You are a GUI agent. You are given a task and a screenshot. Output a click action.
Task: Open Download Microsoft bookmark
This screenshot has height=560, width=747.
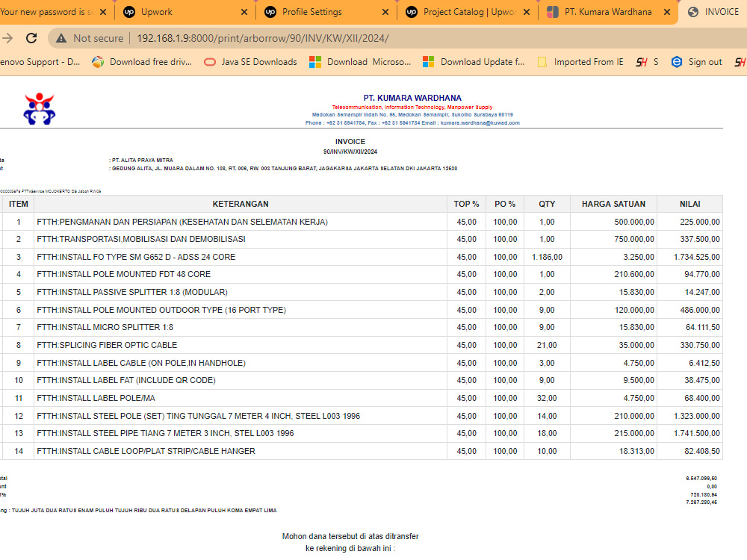click(360, 62)
